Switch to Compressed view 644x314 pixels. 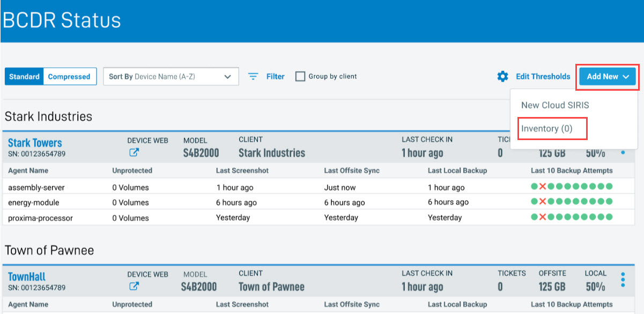(69, 76)
